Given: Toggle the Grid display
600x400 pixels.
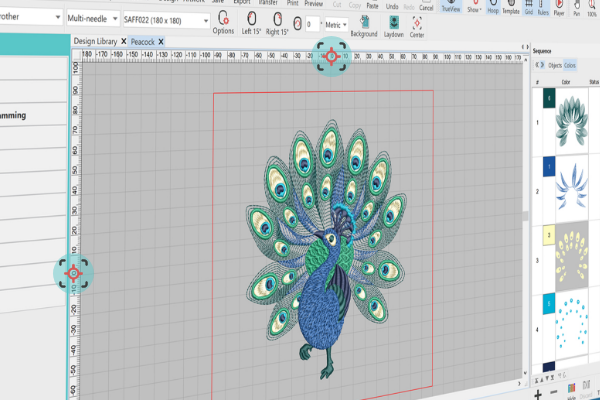Looking at the screenshot, I should [x=529, y=8].
